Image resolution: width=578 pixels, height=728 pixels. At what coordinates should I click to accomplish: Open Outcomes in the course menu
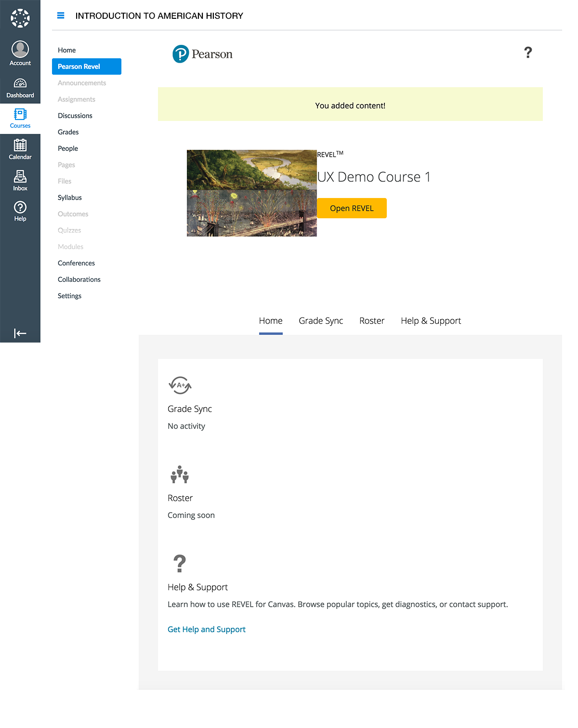pos(73,214)
